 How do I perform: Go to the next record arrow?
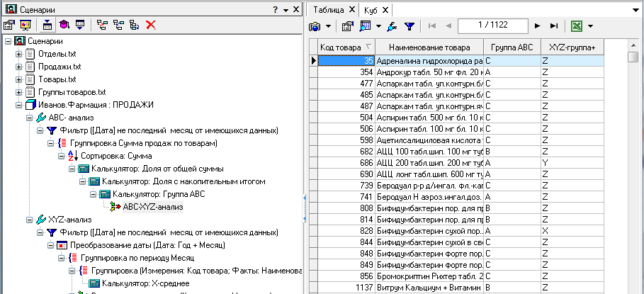(x=538, y=26)
